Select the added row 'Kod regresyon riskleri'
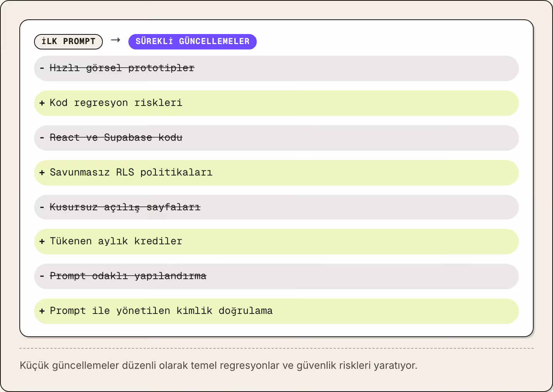 point(276,103)
